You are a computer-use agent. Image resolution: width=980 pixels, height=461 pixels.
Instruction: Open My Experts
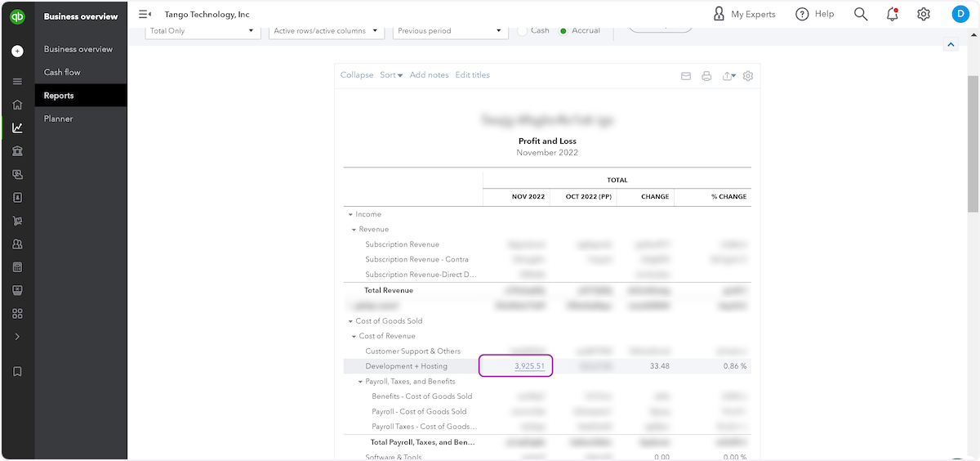744,14
